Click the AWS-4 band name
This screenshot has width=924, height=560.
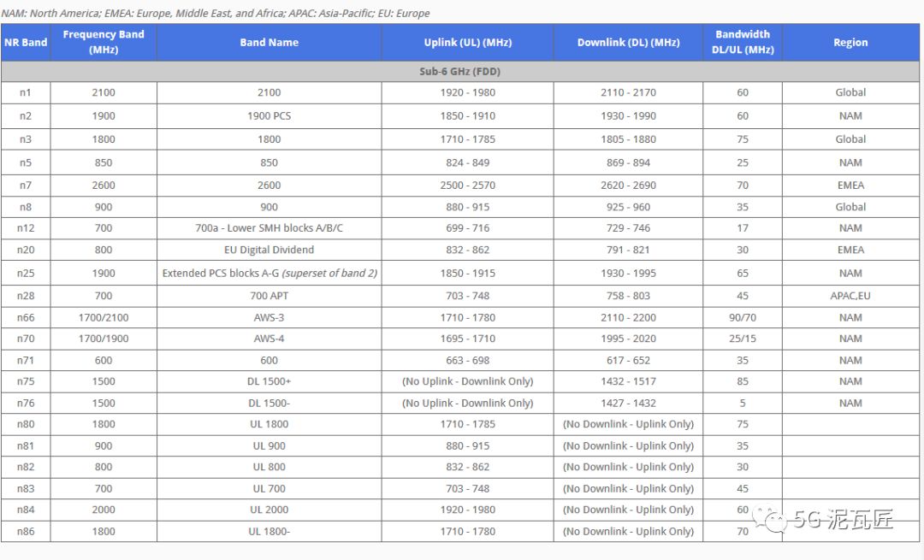tap(269, 339)
